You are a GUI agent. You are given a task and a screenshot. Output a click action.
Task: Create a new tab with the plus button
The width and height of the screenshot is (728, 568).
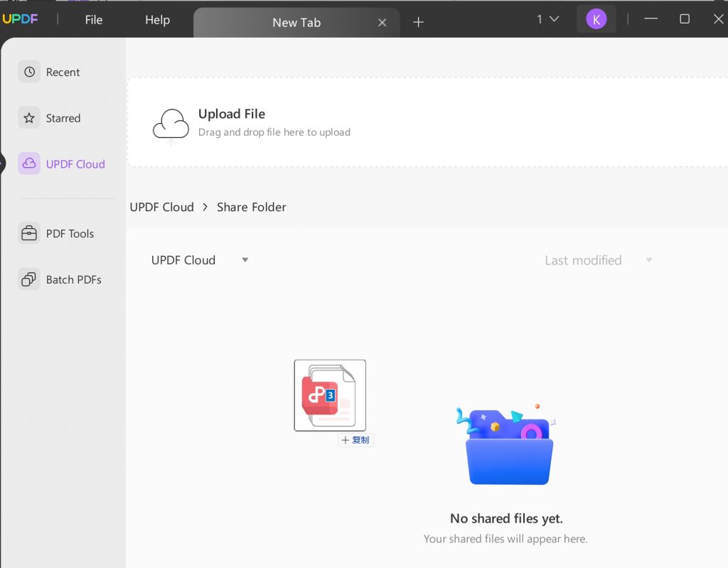coord(418,22)
